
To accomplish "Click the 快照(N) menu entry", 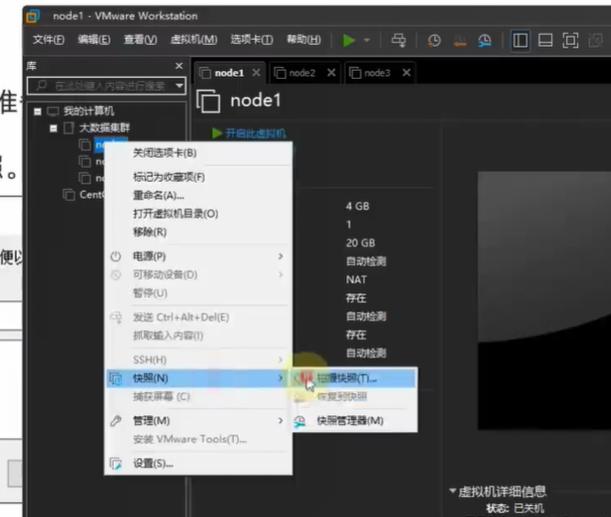I will (198, 378).
